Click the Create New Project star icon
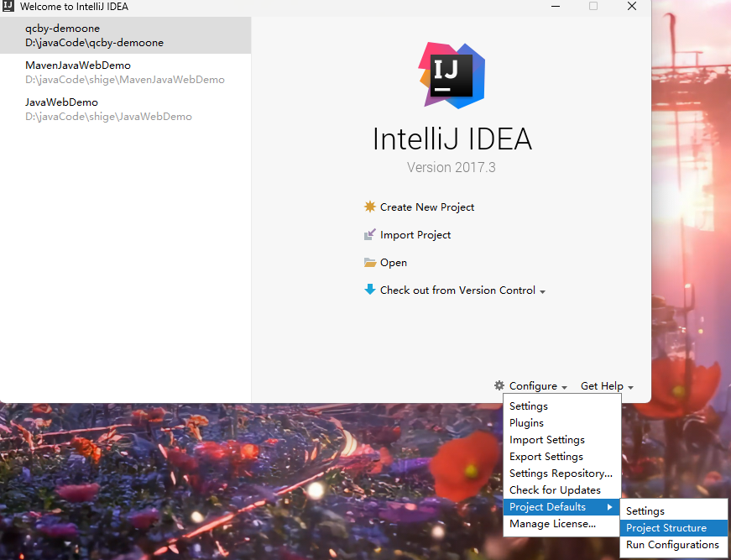731x560 pixels. tap(369, 207)
